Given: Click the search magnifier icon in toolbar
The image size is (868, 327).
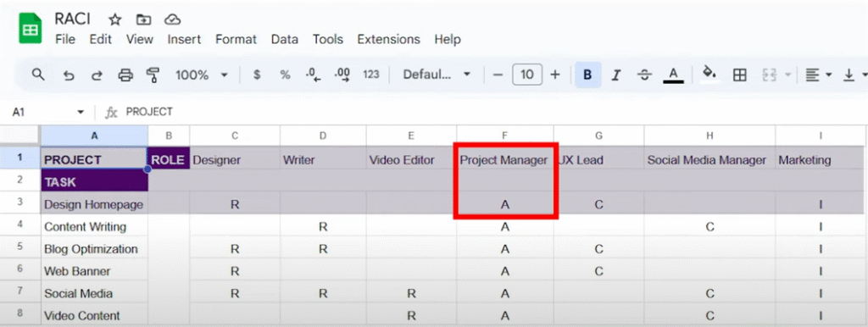Looking at the screenshot, I should 37,75.
